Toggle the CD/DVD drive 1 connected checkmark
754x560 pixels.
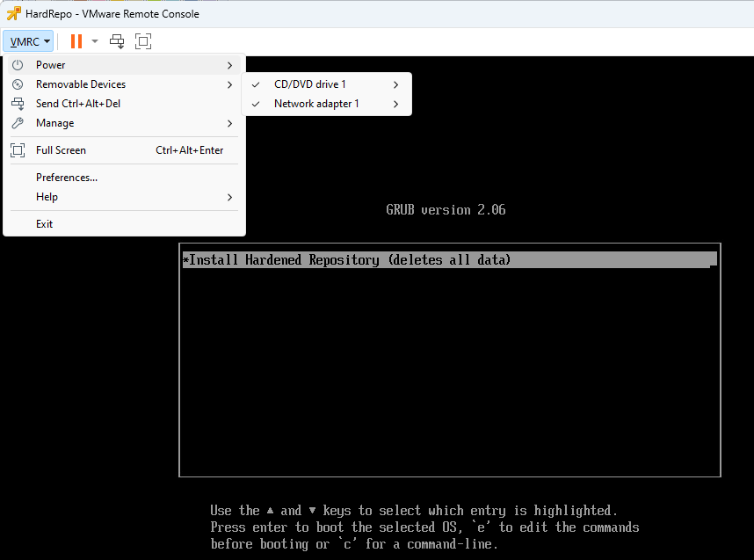255,84
